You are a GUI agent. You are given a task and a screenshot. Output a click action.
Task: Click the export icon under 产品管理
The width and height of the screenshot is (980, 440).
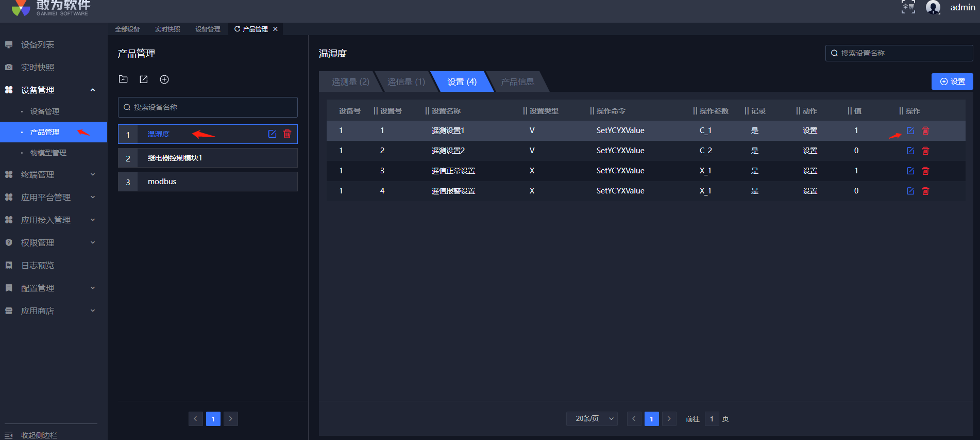tap(144, 79)
